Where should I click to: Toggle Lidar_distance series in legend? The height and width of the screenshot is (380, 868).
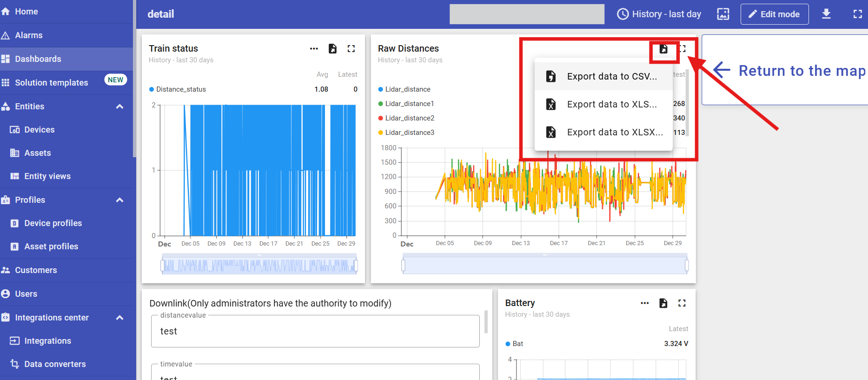click(x=407, y=89)
